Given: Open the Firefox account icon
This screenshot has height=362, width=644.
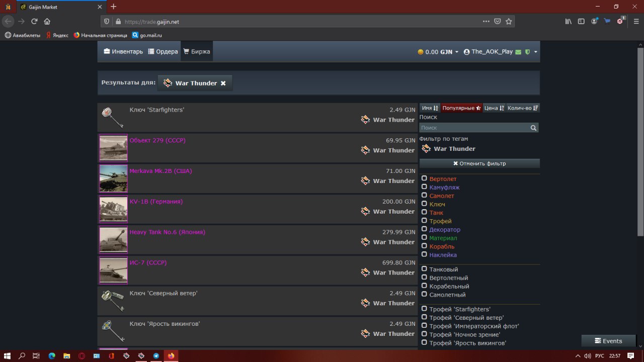Looking at the screenshot, I should (594, 22).
